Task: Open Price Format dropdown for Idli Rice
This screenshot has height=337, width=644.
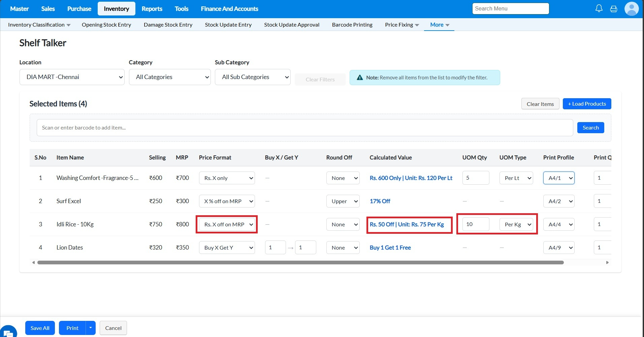Action: 227,224
